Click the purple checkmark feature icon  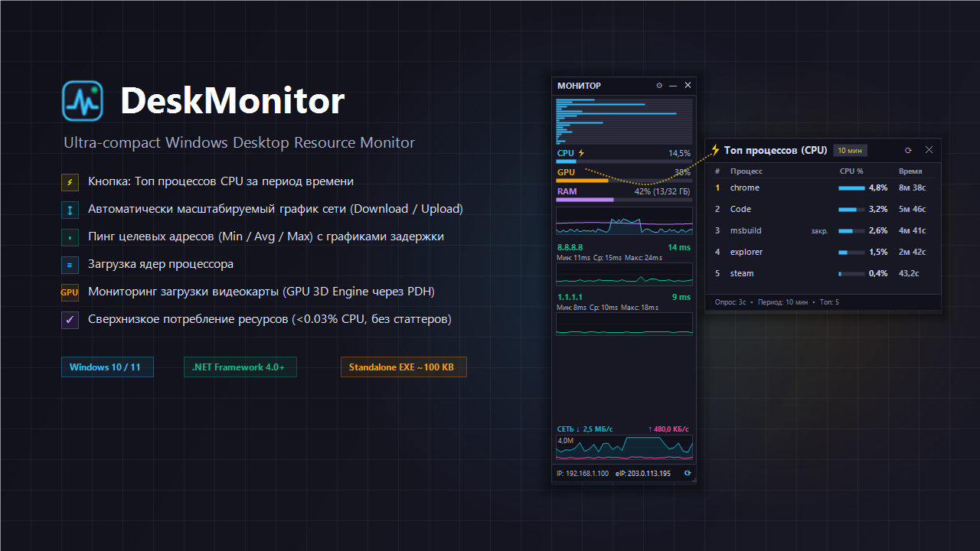(x=70, y=320)
